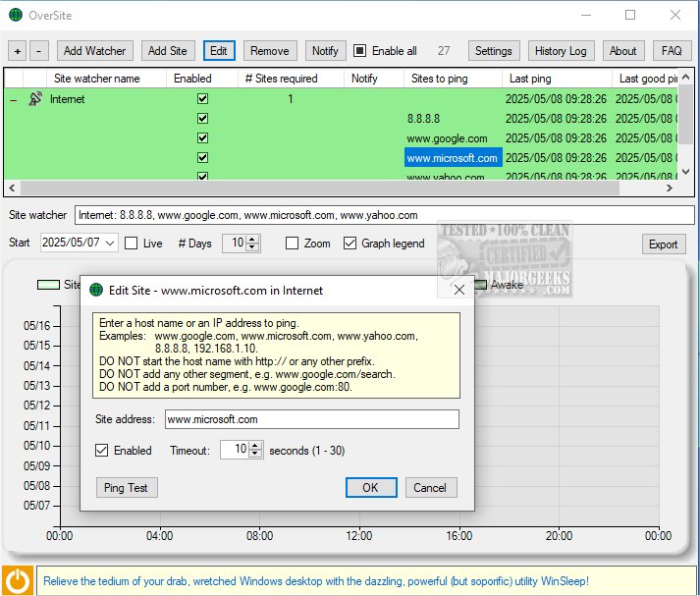700x596 pixels.
Task: Toggle the Zoom checkbox
Action: coord(292,244)
